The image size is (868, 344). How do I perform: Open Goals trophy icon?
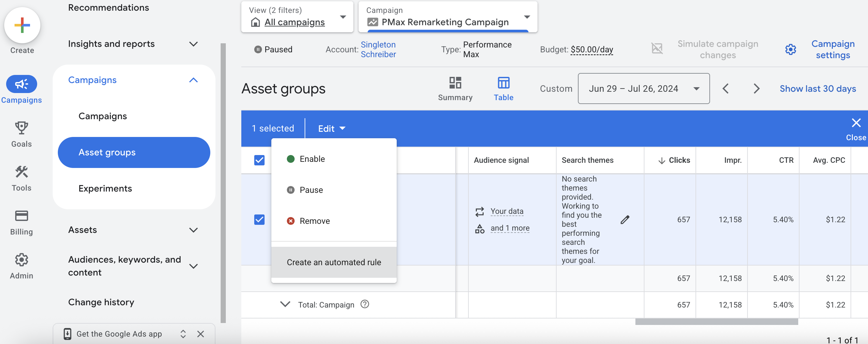22,128
